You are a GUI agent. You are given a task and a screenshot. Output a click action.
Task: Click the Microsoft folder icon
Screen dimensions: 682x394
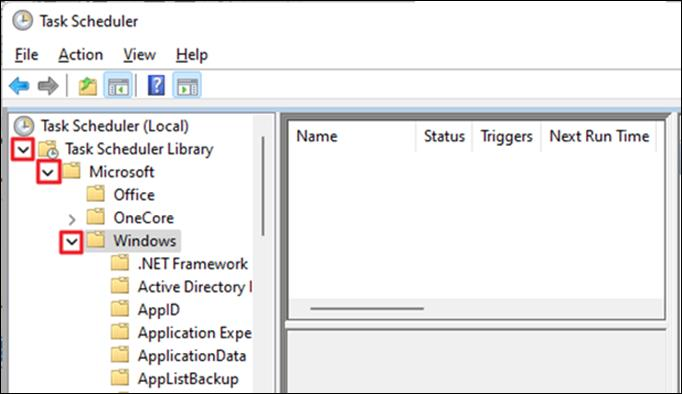71,171
